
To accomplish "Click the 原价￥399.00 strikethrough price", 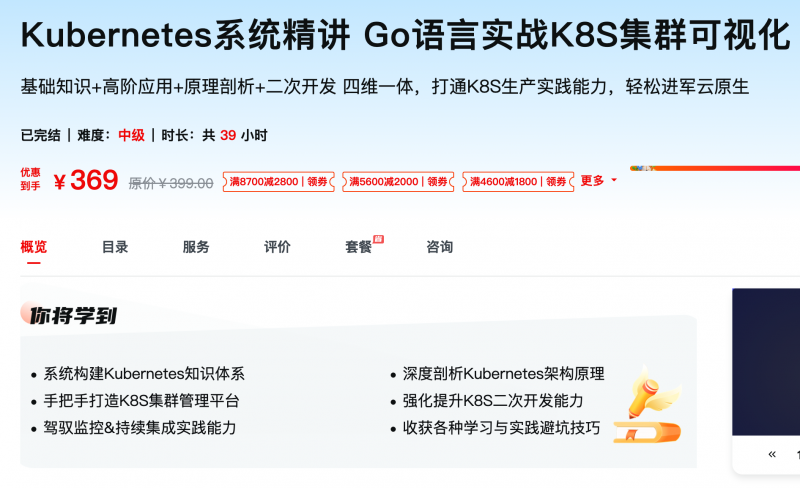I will click(170, 183).
